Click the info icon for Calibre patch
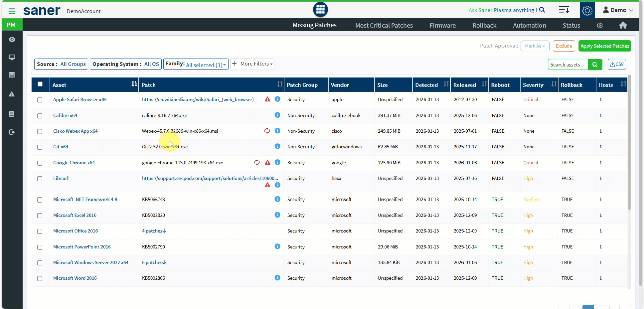The width and height of the screenshot is (644, 309). point(277,115)
